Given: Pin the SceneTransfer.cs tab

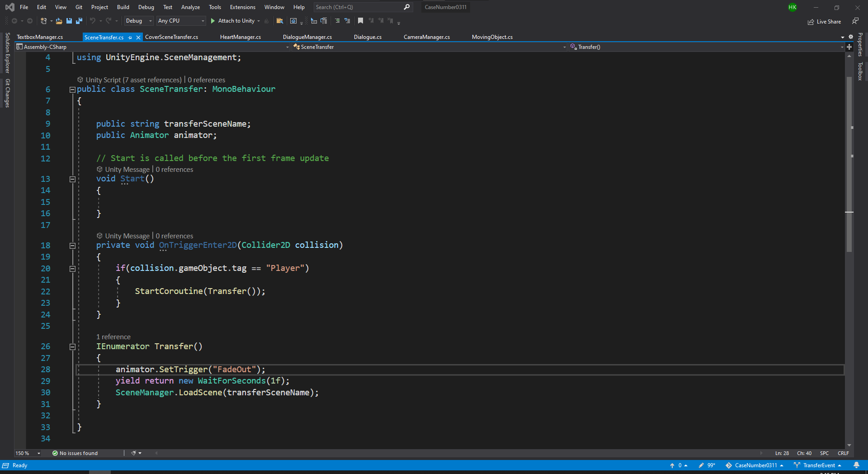Looking at the screenshot, I should tap(130, 38).
